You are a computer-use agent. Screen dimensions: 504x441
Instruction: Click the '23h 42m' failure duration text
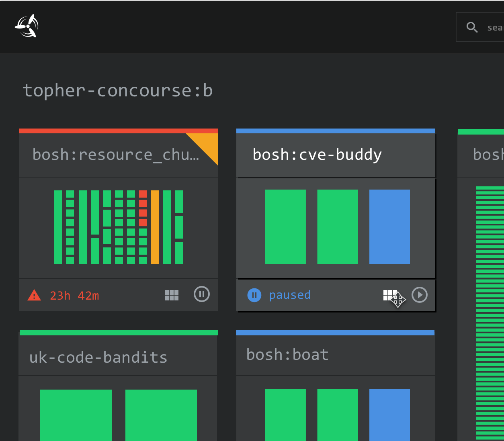[74, 295]
